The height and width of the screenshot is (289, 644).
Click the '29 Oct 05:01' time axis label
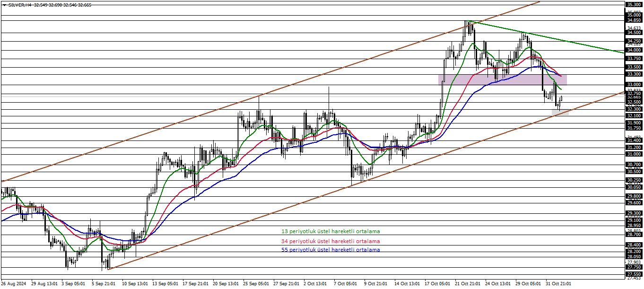[x=529, y=284]
